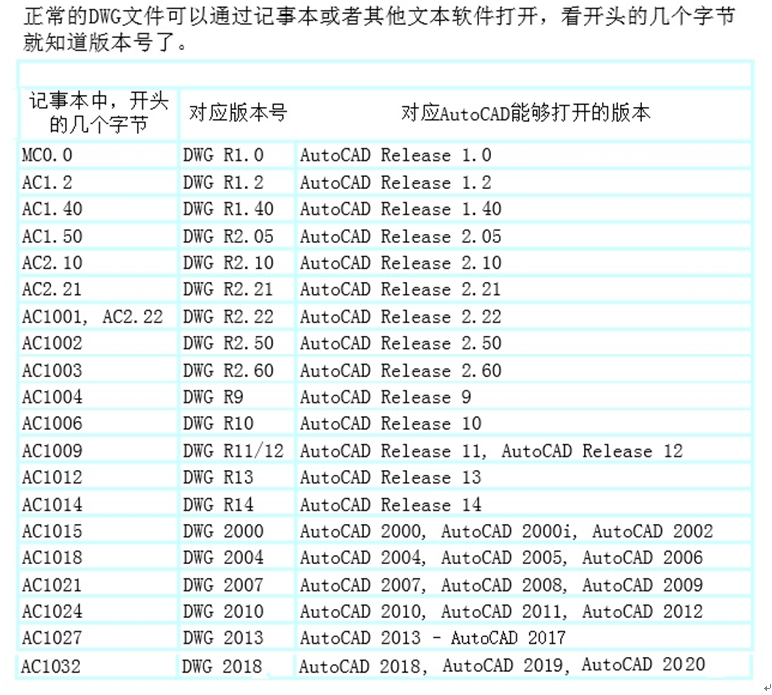Click the AC1003 cell
772x695 pixels.
98,370
